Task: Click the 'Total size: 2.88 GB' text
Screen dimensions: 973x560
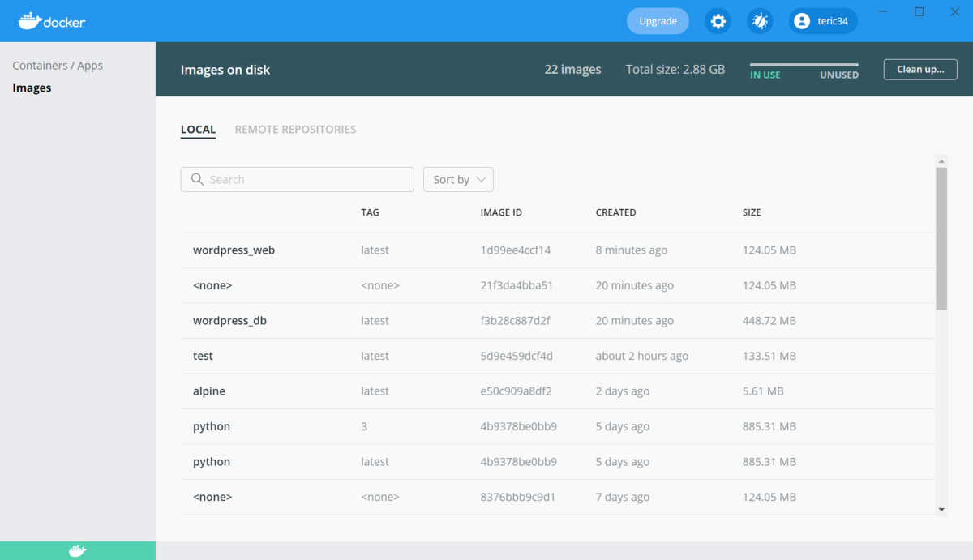Action: 675,70
